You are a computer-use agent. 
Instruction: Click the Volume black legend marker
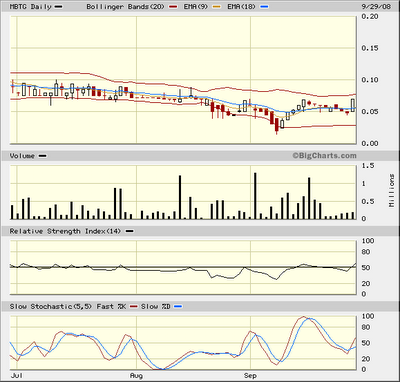[43, 156]
